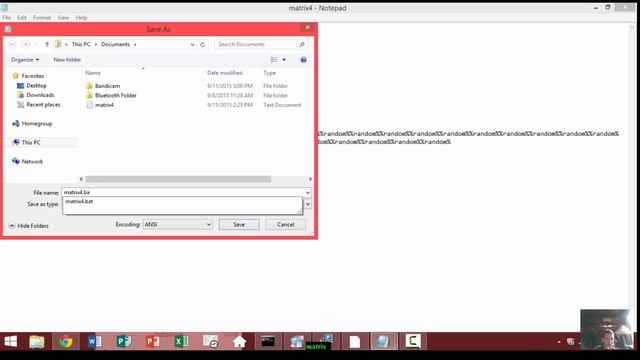Click the Cancel button

[x=285, y=224]
